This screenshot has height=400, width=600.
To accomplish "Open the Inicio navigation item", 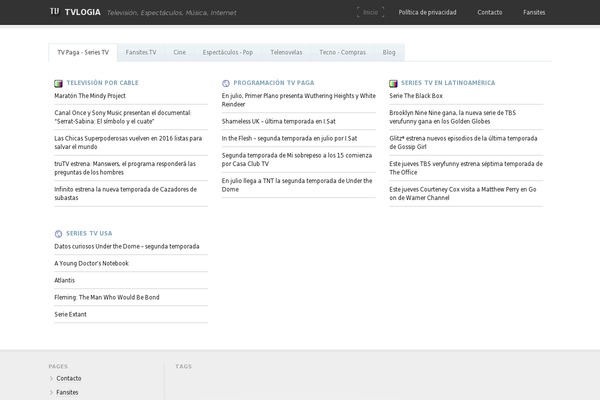I will (x=371, y=12).
